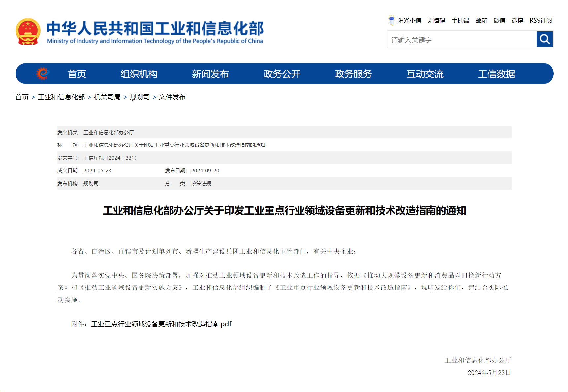Click the 发布机构 value 规划司
Screen dimensions: 568x392
pyautogui.click(x=91, y=184)
